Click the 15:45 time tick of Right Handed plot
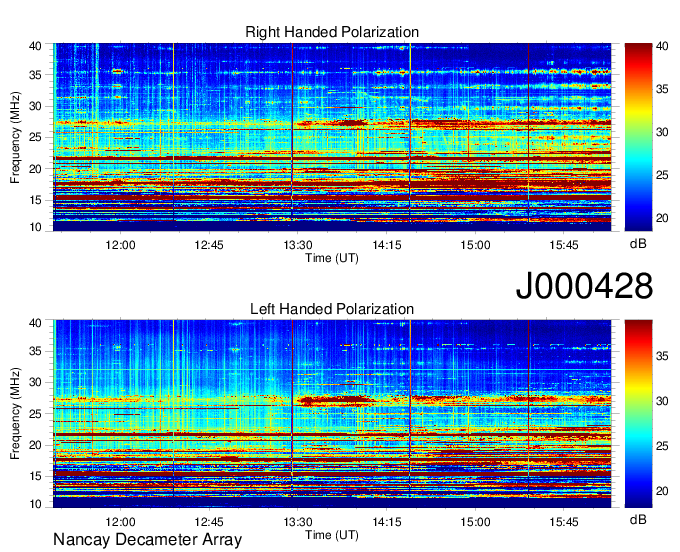 point(564,245)
